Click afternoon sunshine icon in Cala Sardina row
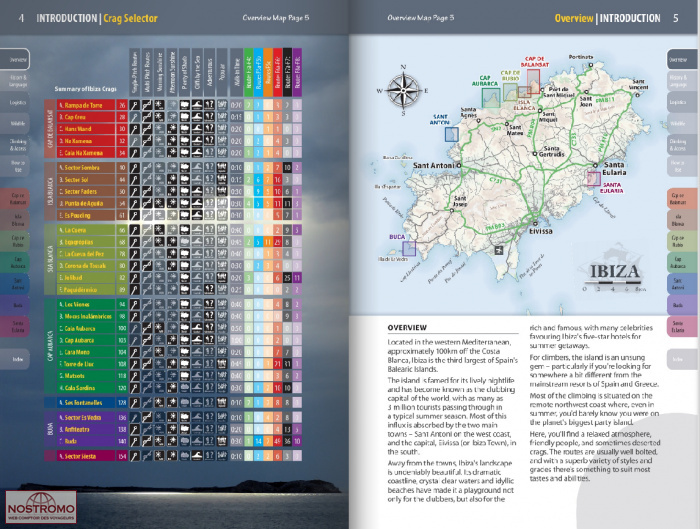Screen dimensions: 700x529 tap(172, 388)
